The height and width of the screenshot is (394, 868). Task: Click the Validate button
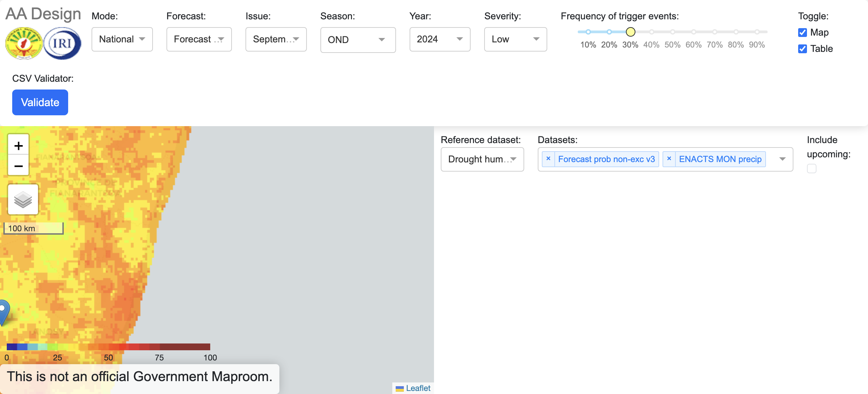pos(40,102)
